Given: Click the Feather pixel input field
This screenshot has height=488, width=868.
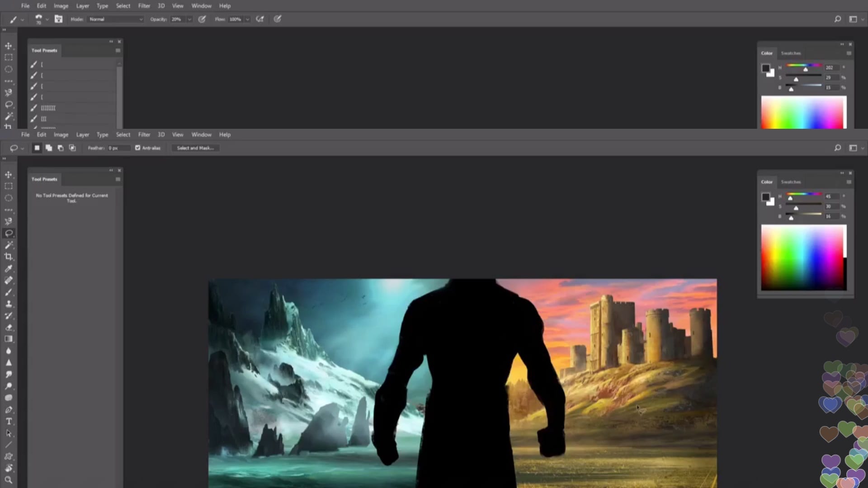Looking at the screenshot, I should 118,148.
